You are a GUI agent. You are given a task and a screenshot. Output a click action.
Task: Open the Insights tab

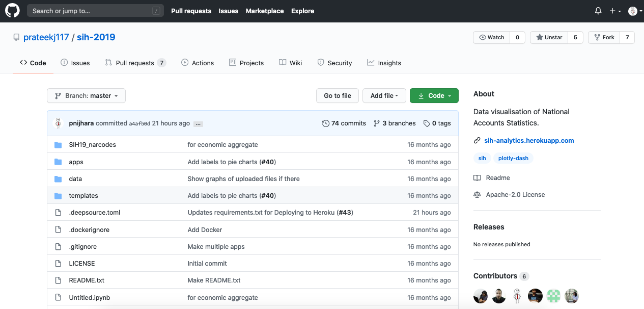pos(384,62)
